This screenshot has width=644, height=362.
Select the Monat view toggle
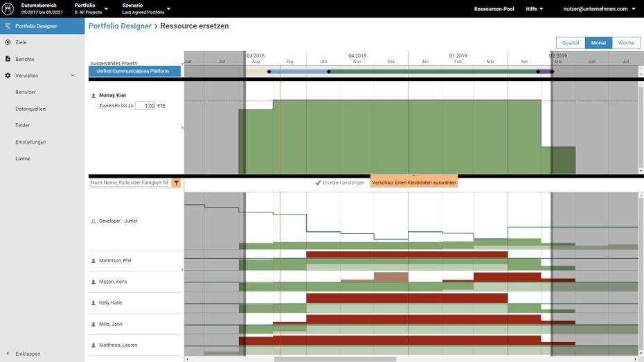pyautogui.click(x=598, y=43)
